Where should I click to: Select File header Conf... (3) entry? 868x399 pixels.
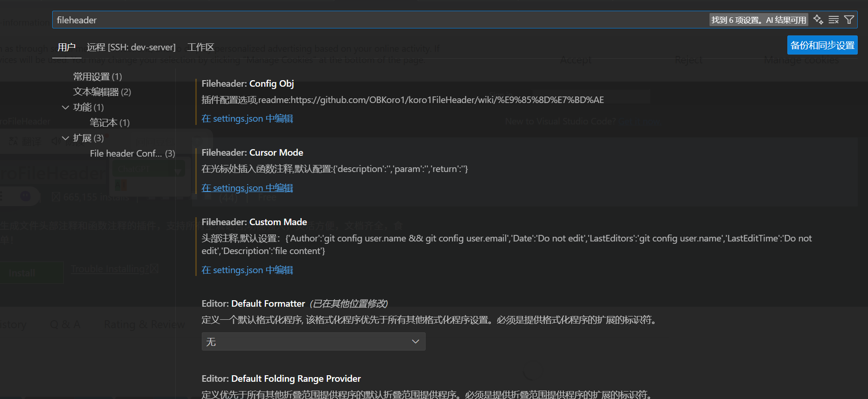(x=132, y=153)
